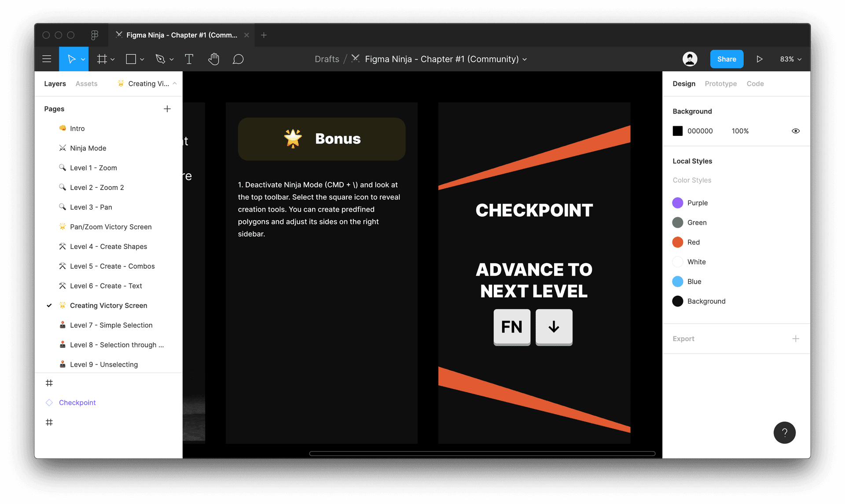Add a new page with plus icon
Screen dimensions: 845x504
tap(168, 109)
